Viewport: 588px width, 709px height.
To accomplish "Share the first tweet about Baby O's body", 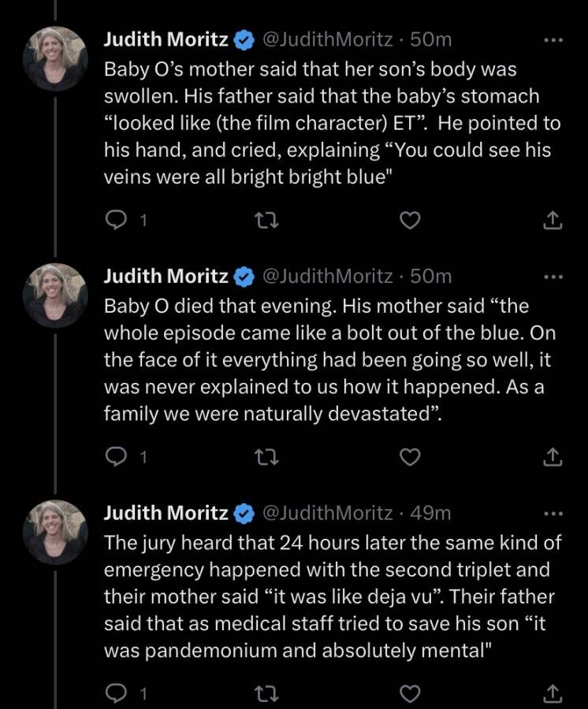I will (553, 221).
